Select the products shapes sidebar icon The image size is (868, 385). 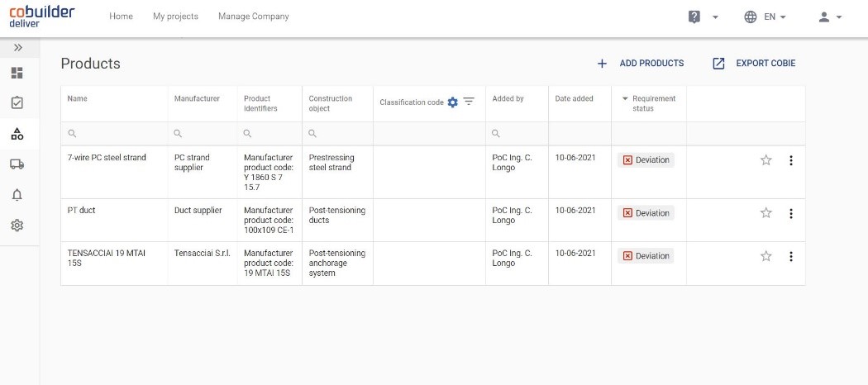(17, 134)
